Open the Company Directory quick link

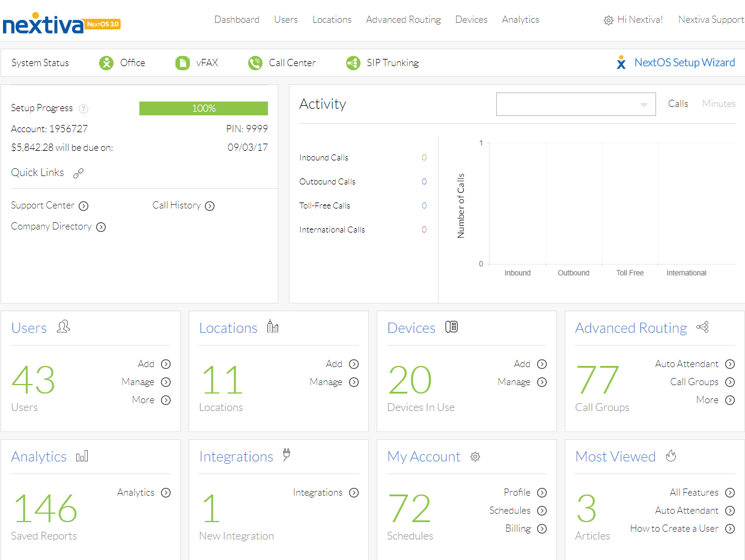(x=51, y=227)
